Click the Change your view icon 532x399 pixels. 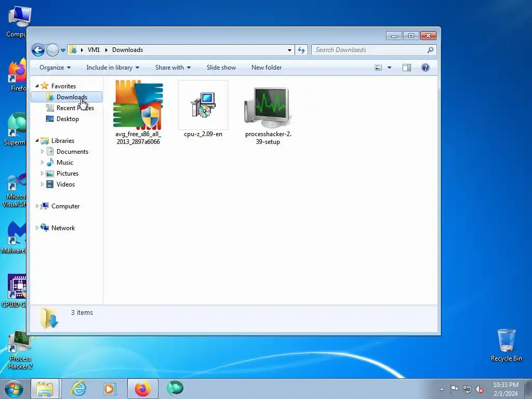pyautogui.click(x=378, y=68)
